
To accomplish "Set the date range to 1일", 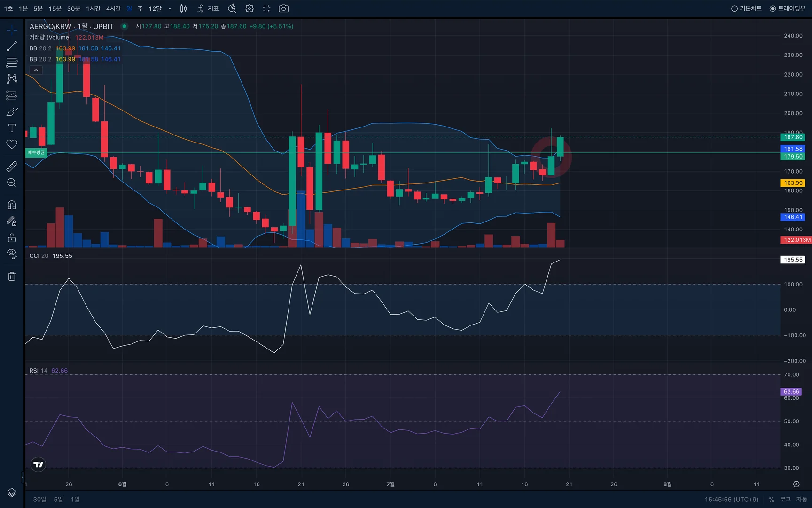I will coord(75,500).
